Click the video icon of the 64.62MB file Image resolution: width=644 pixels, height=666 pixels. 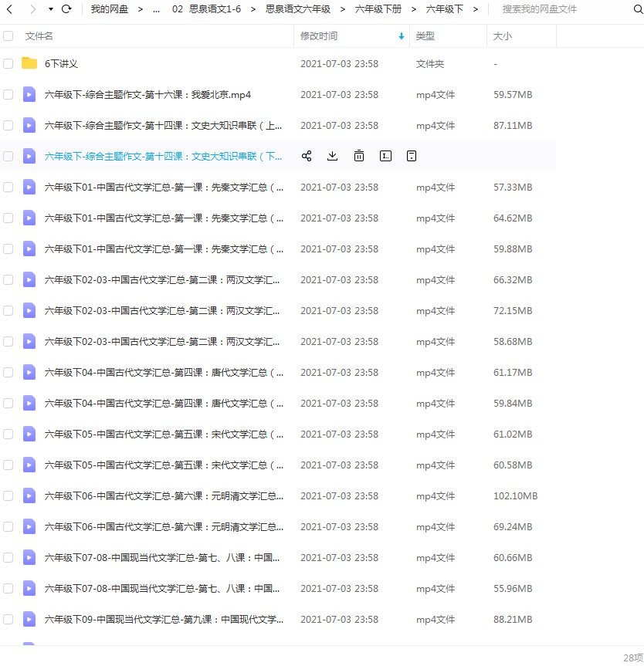29,218
